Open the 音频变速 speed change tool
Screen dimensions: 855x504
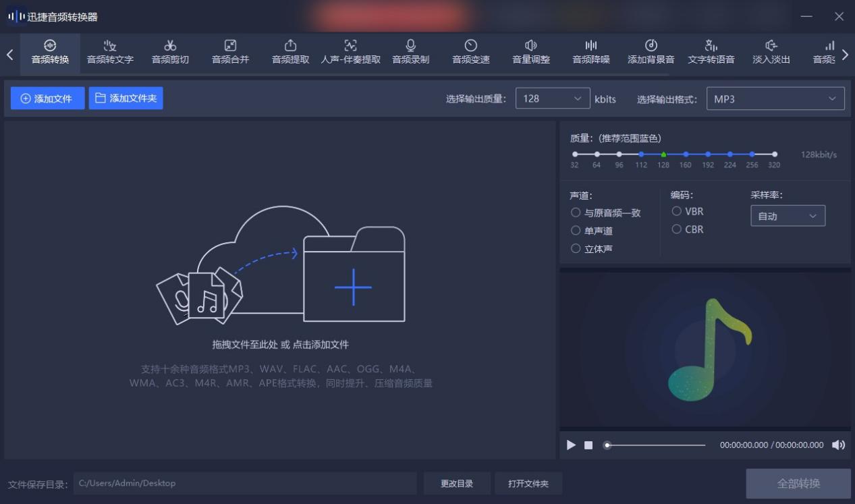(470, 53)
